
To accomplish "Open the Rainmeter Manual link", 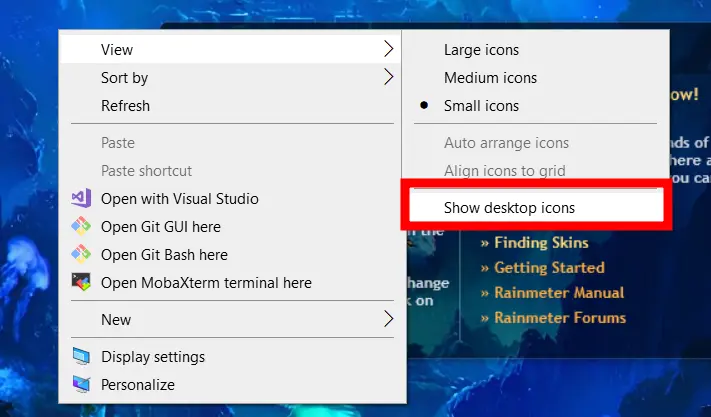I will pos(559,293).
